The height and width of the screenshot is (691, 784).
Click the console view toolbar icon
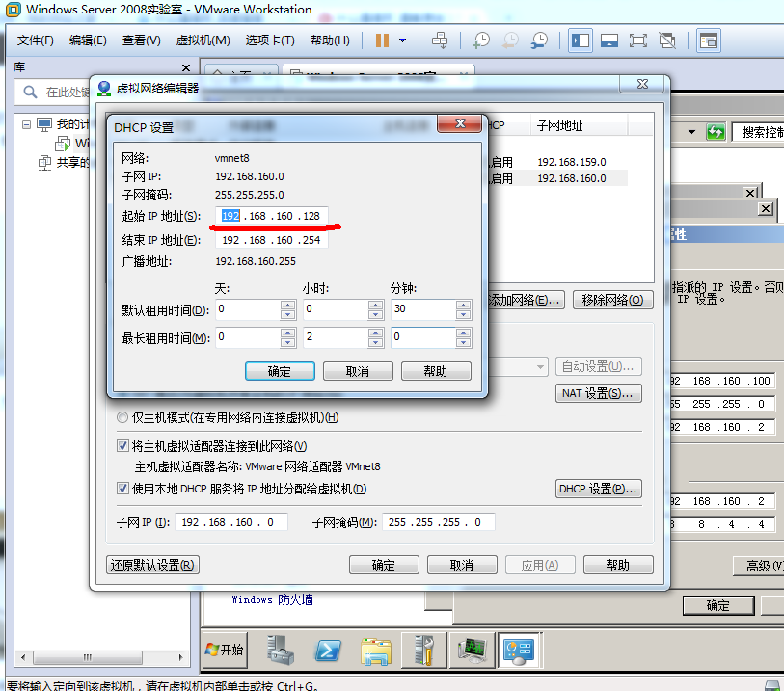(x=709, y=40)
